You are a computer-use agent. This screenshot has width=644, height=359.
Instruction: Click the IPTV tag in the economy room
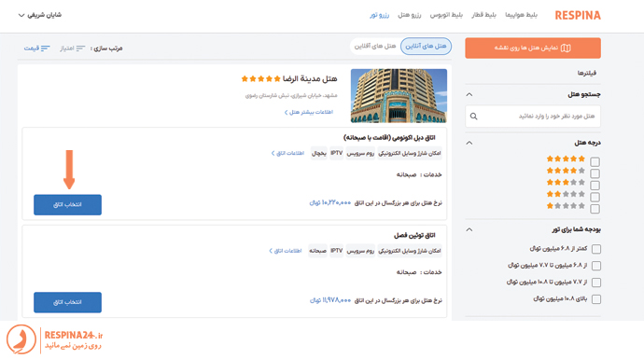336,153
